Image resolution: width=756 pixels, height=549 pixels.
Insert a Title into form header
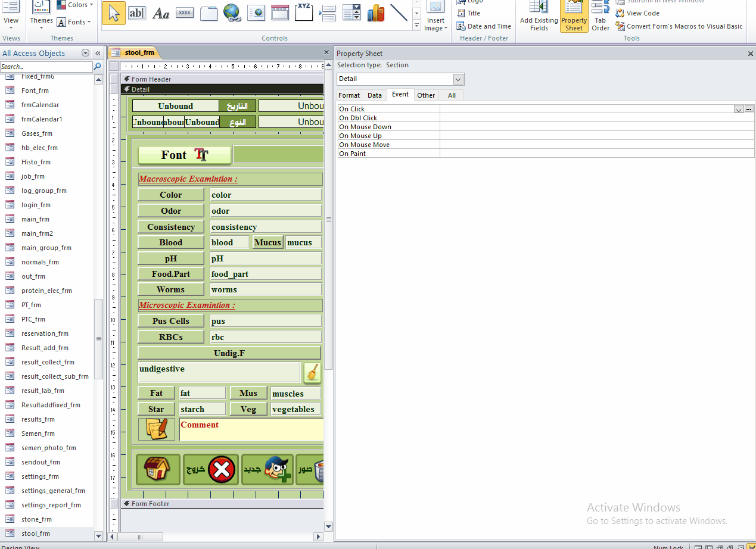tap(468, 13)
